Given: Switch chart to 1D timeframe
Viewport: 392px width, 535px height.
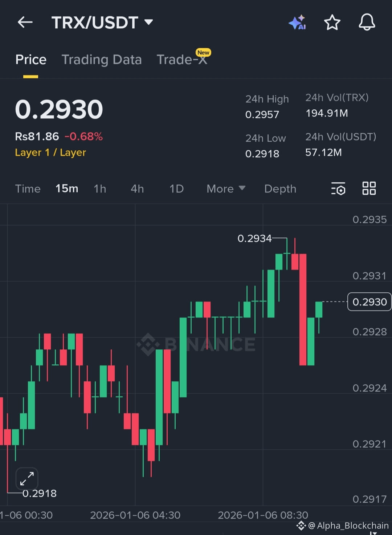Looking at the screenshot, I should [x=176, y=189].
